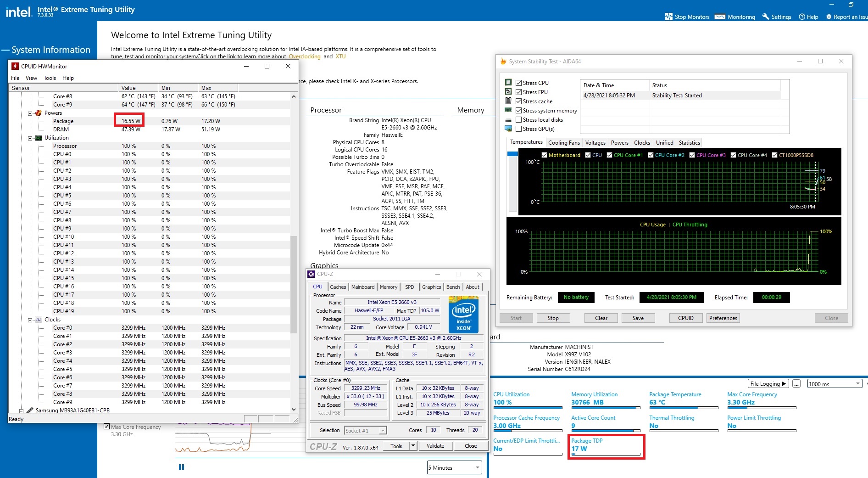The image size is (868, 478).
Task: Uncheck Max Core Frequency graph checkbox
Action: point(107,427)
